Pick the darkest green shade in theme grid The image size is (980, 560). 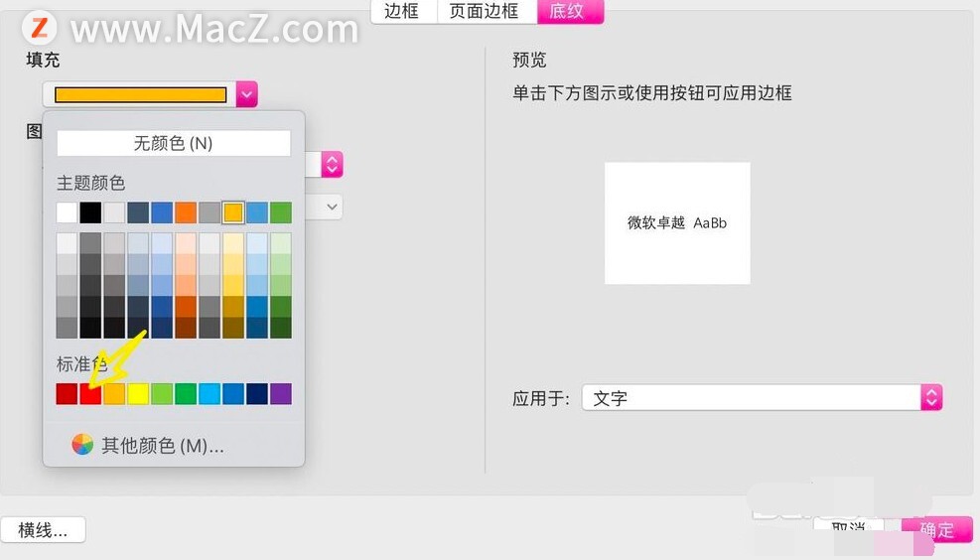[281, 328]
